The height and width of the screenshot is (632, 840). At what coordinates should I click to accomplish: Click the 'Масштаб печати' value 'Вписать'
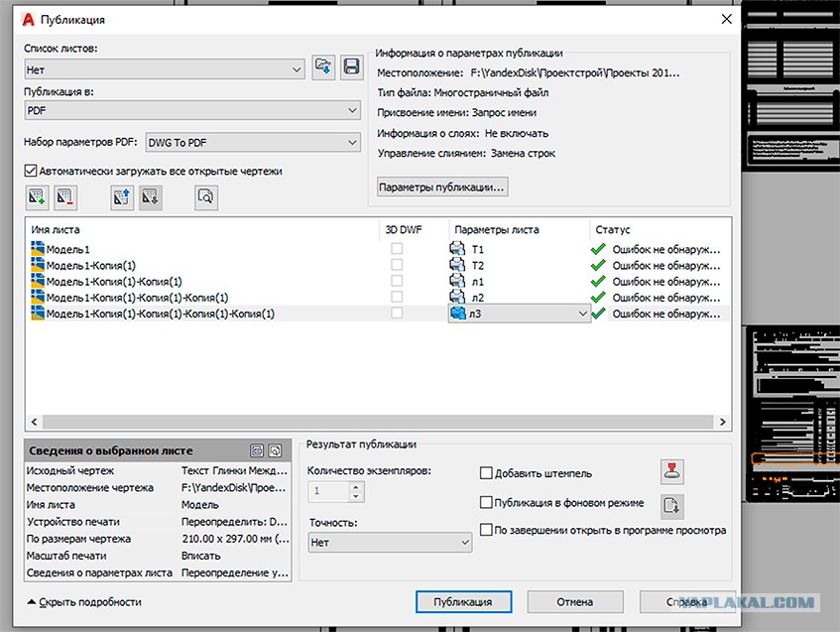pos(201,556)
